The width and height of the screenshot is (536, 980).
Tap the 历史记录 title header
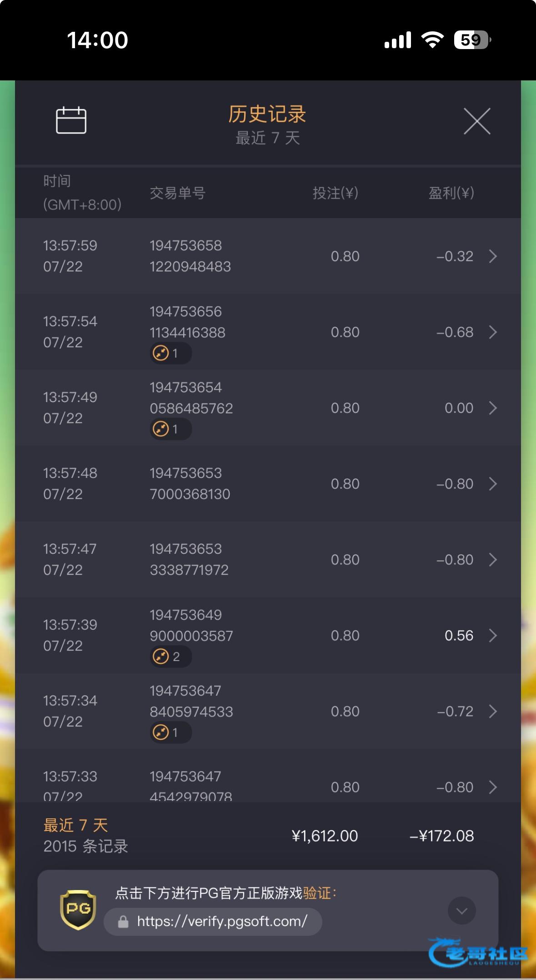[267, 114]
